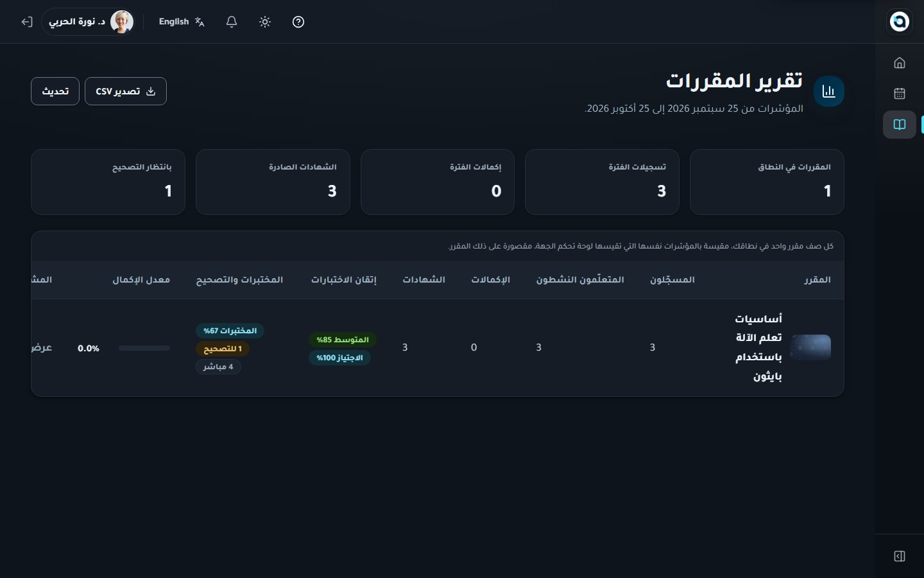Open the course thumbnail image
This screenshot has width=924, height=578.
tap(810, 347)
